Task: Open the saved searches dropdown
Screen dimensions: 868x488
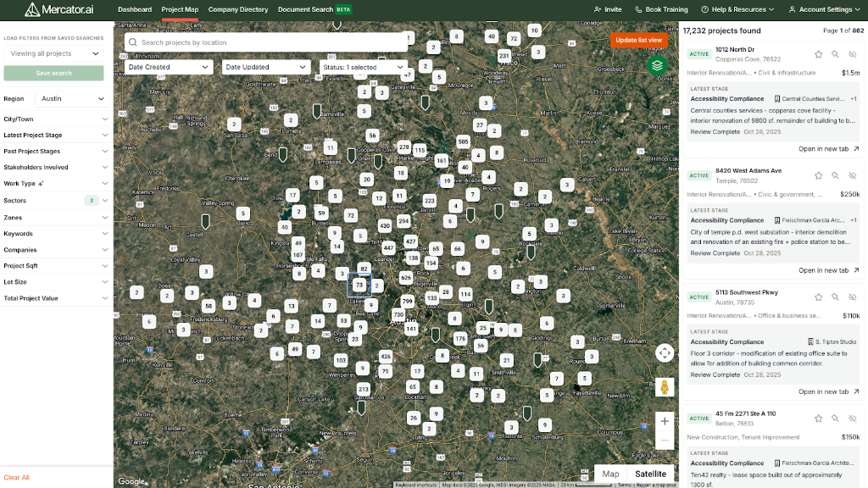Action: (53, 53)
